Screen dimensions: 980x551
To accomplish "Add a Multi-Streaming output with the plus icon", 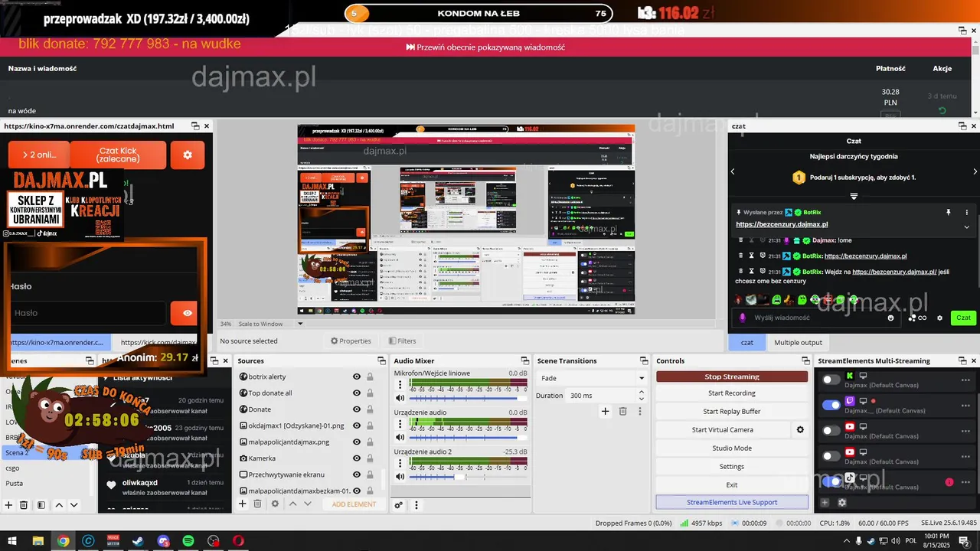I will [825, 502].
